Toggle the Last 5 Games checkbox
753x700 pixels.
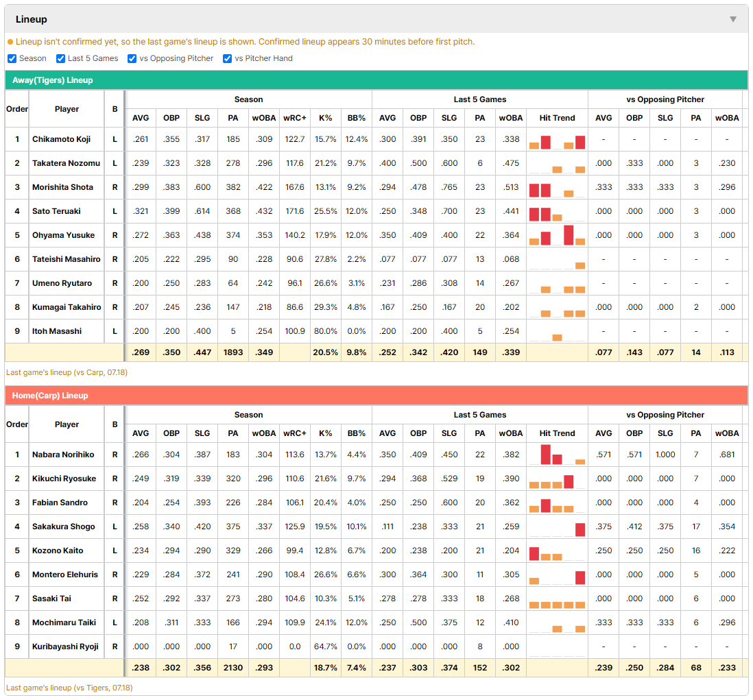tap(60, 58)
